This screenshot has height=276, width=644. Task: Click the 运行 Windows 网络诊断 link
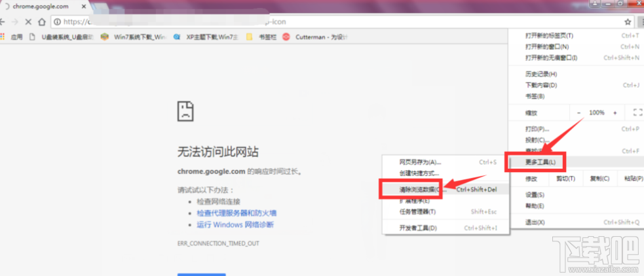[x=235, y=225]
